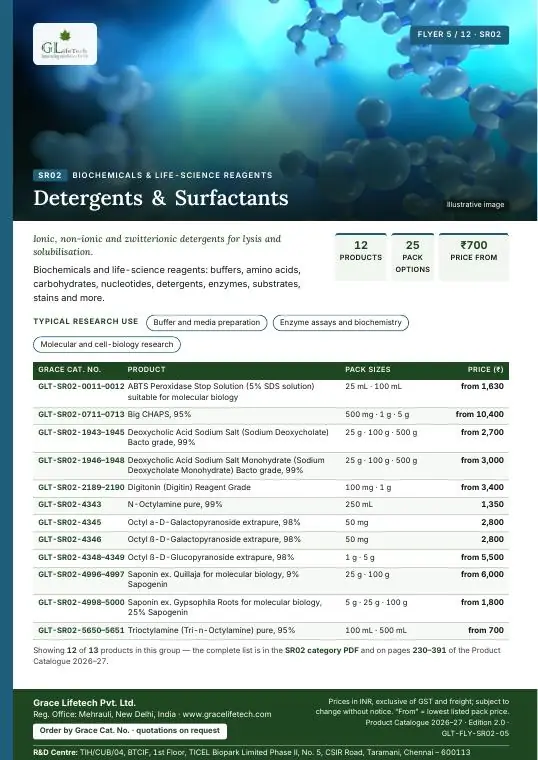Click the price from 3,000
The width and height of the screenshot is (538, 760).
coord(482,460)
